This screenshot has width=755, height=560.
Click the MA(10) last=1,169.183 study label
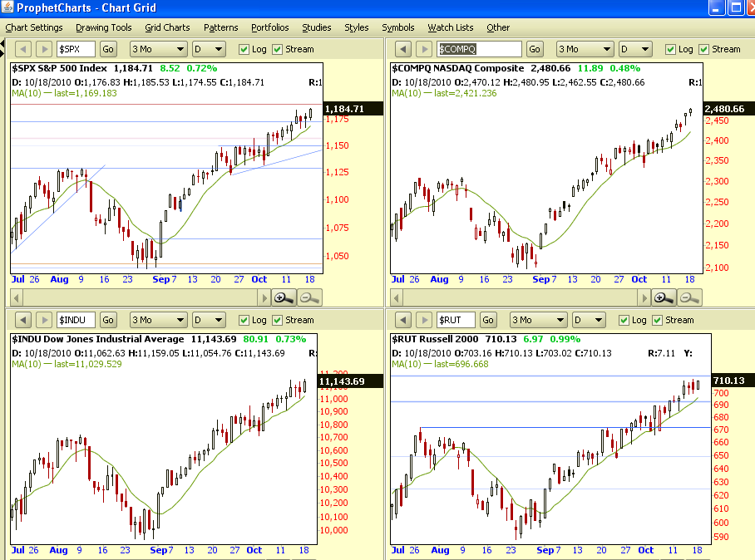click(x=64, y=93)
